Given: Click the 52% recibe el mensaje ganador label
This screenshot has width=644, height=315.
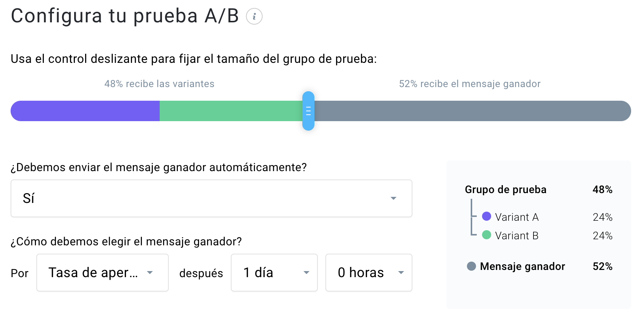Looking at the screenshot, I should pyautogui.click(x=469, y=84).
